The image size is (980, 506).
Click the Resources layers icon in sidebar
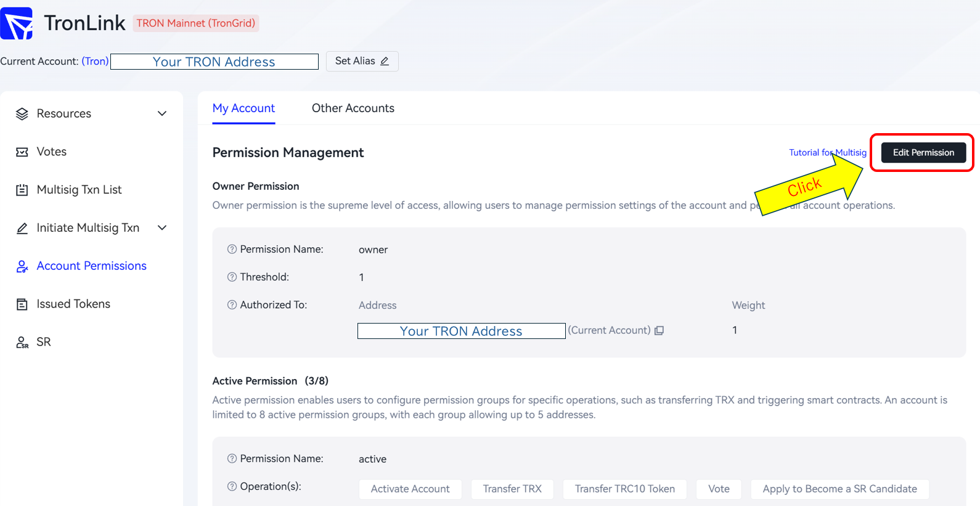click(22, 114)
